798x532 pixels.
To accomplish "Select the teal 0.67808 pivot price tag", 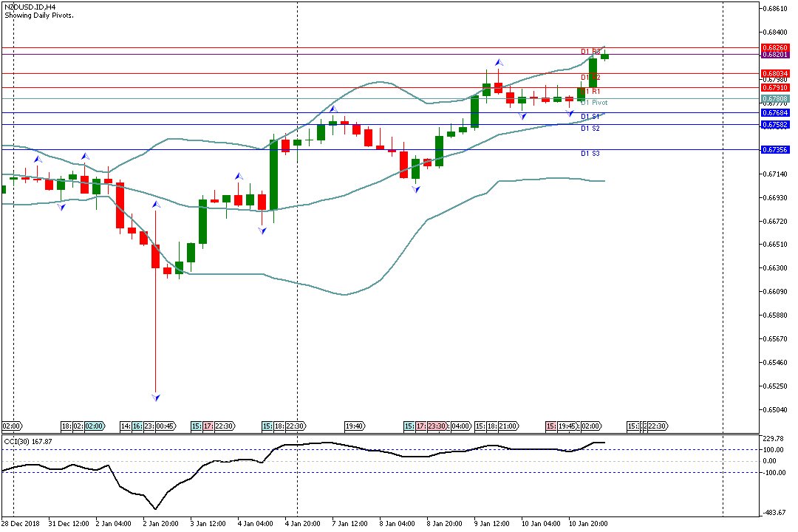I will pyautogui.click(x=774, y=99).
